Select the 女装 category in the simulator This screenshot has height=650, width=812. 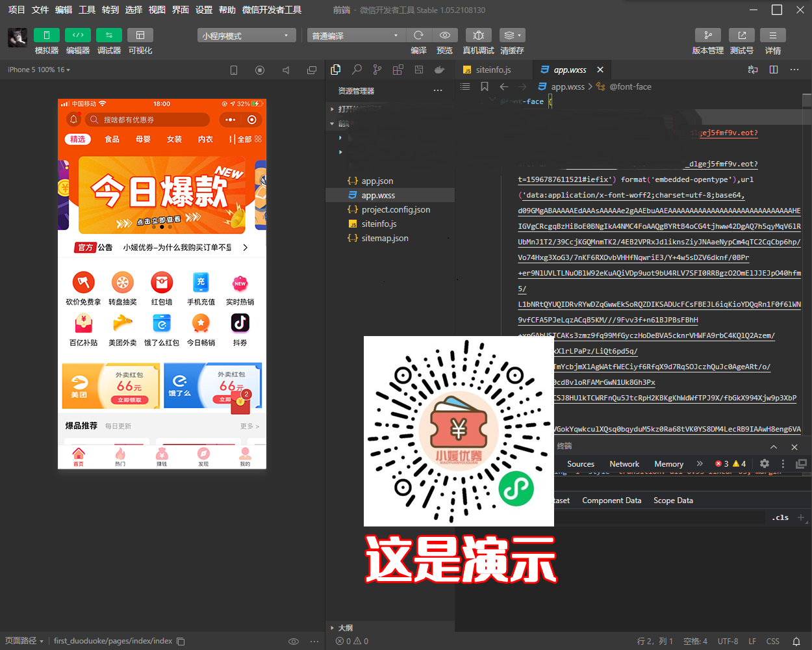[174, 139]
